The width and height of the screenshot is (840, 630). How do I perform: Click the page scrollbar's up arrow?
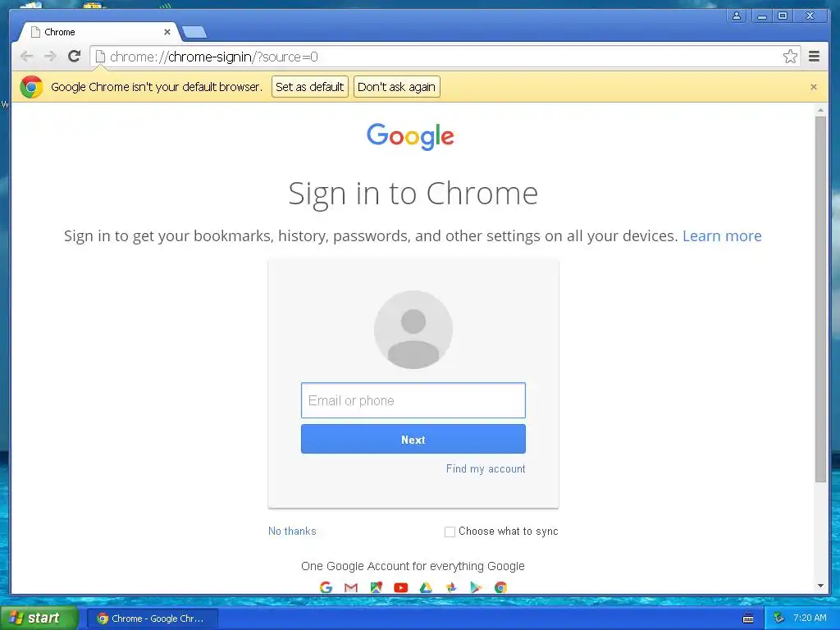pyautogui.click(x=820, y=110)
